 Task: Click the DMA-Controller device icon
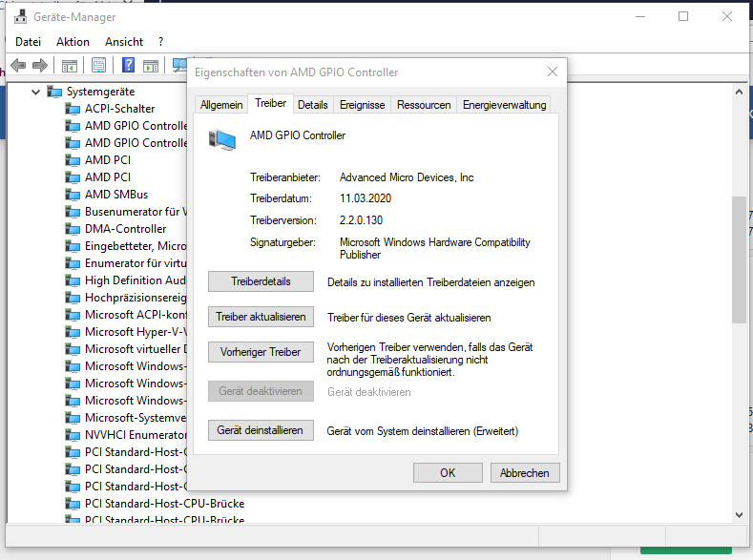[73, 229]
